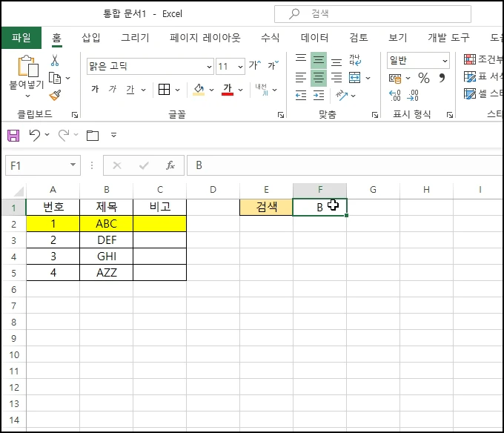Align text right
Image resolution: width=504 pixels, height=433 pixels.
tap(336, 77)
